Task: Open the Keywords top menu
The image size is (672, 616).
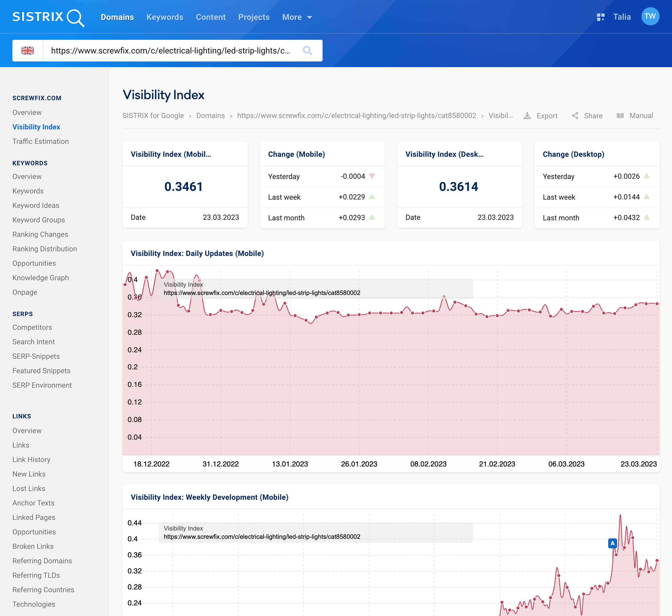Action: click(x=165, y=17)
